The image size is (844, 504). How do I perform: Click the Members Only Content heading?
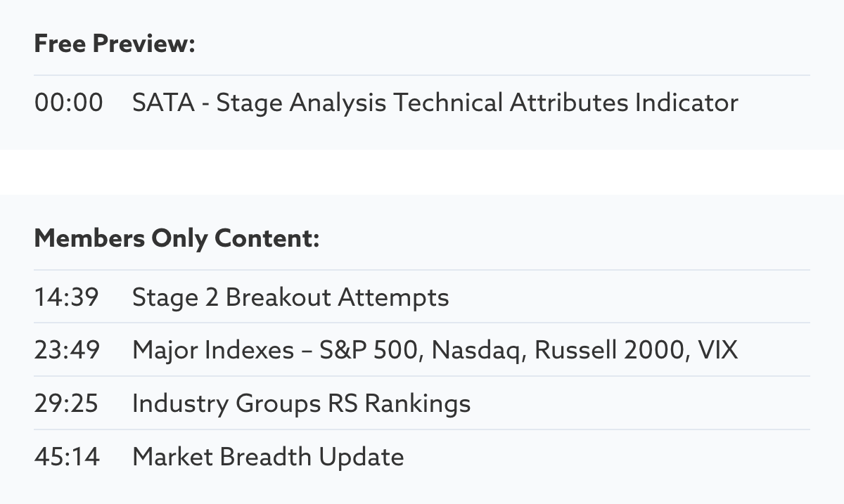pyautogui.click(x=177, y=238)
